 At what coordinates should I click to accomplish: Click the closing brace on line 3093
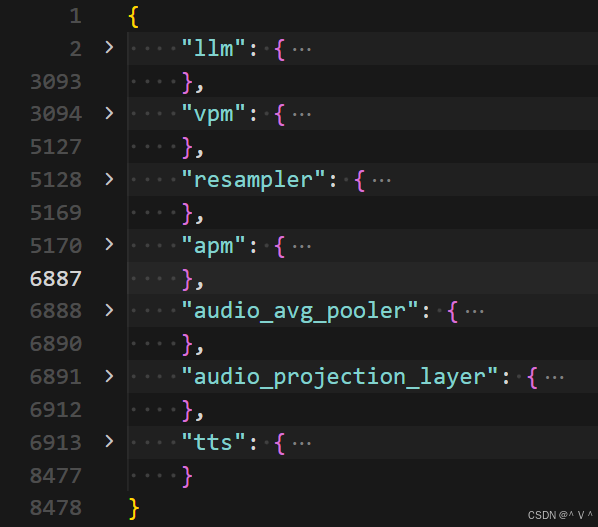(187, 82)
